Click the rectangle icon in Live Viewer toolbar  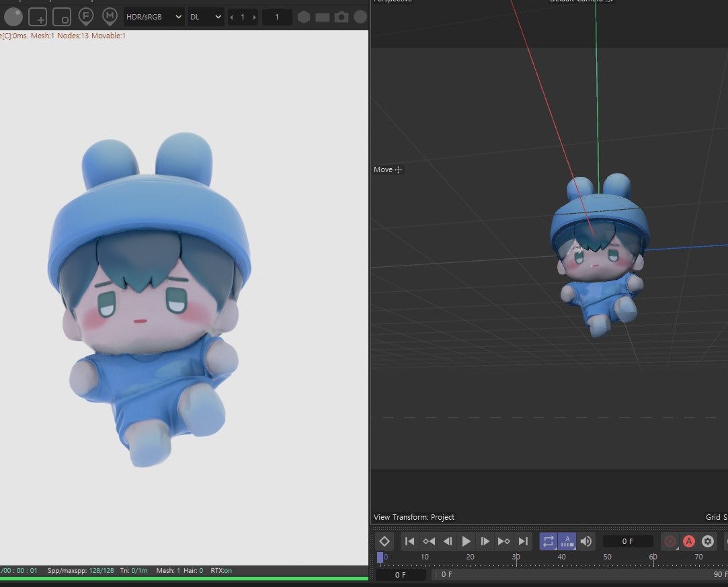coord(323,17)
